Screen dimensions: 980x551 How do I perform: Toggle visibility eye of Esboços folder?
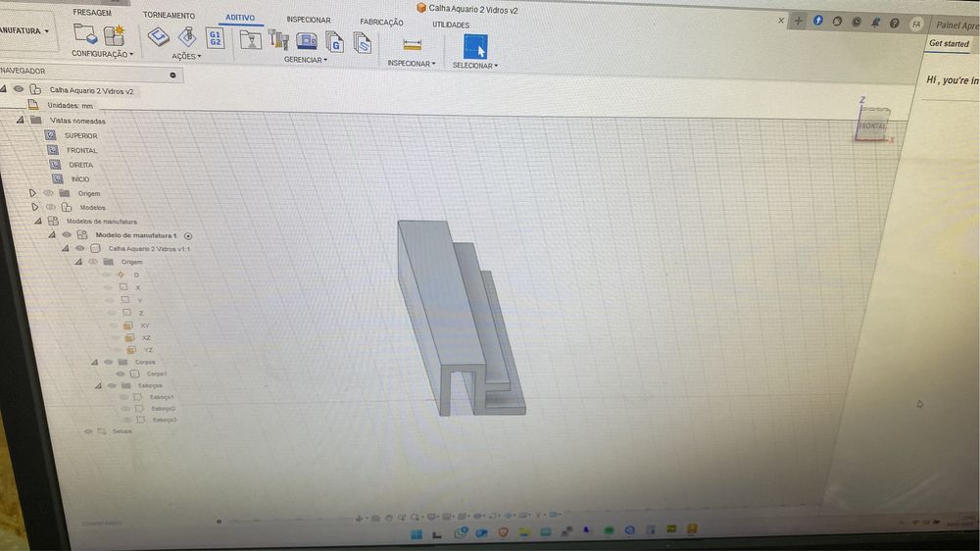[112, 385]
